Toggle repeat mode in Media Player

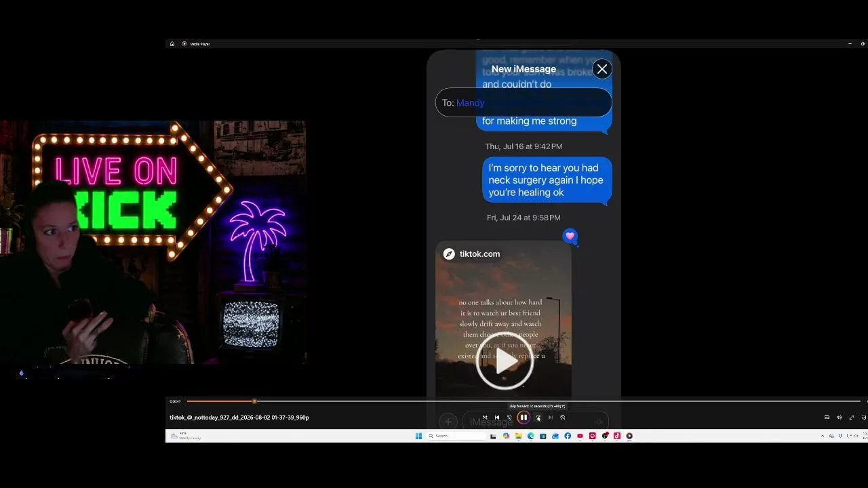(x=562, y=418)
